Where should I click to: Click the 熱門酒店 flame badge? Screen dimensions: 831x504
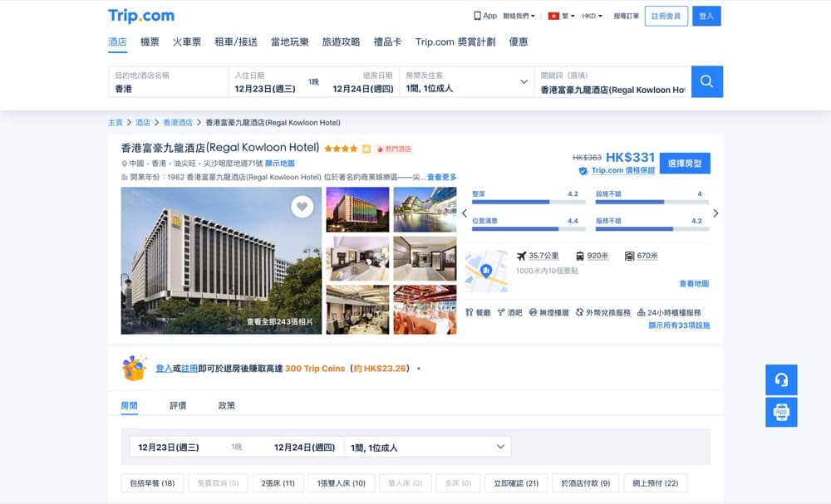pos(394,149)
